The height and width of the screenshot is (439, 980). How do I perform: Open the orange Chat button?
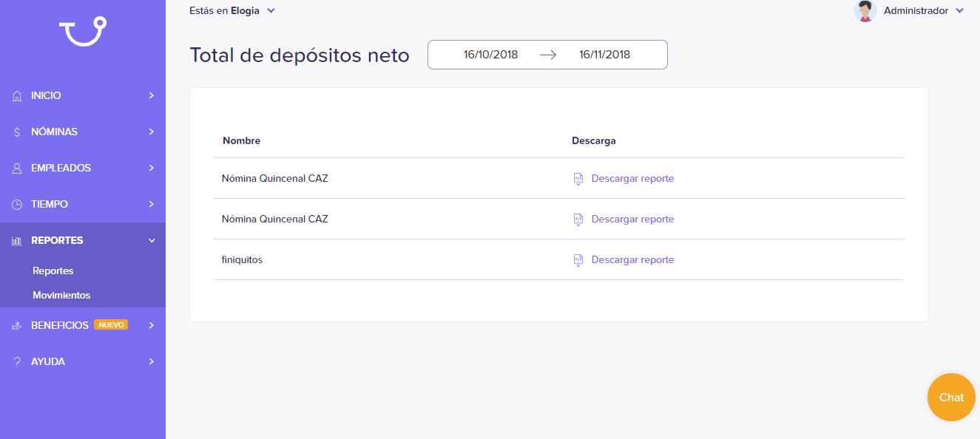coord(951,398)
